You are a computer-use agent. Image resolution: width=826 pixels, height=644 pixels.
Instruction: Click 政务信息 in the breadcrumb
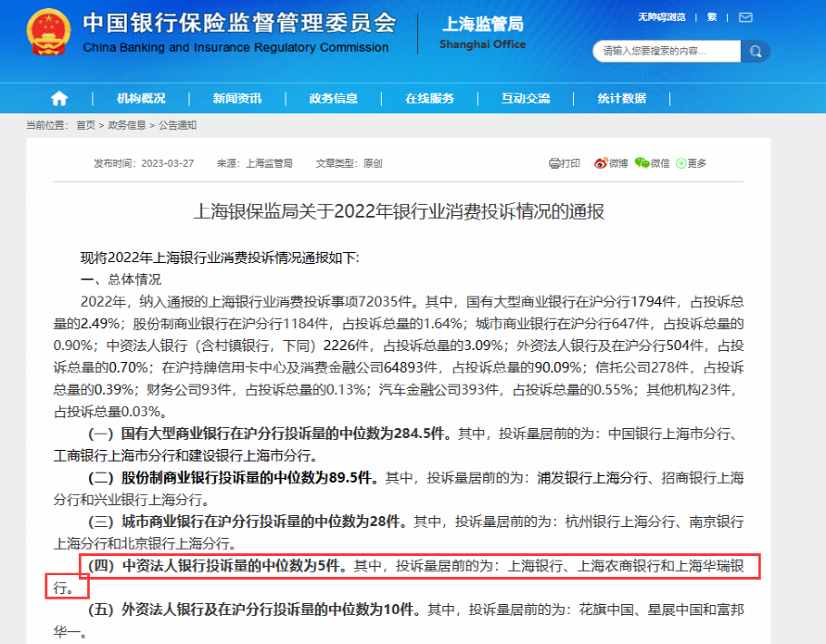(127, 125)
